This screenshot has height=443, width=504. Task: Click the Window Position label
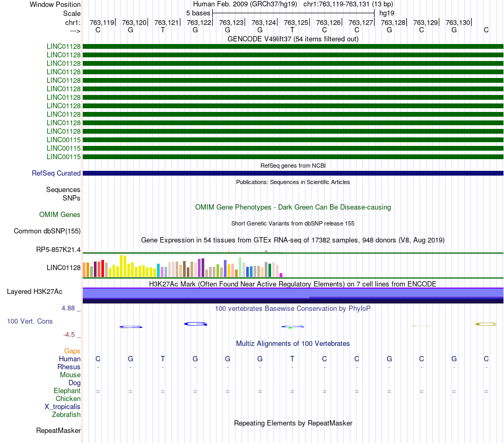coord(55,4)
